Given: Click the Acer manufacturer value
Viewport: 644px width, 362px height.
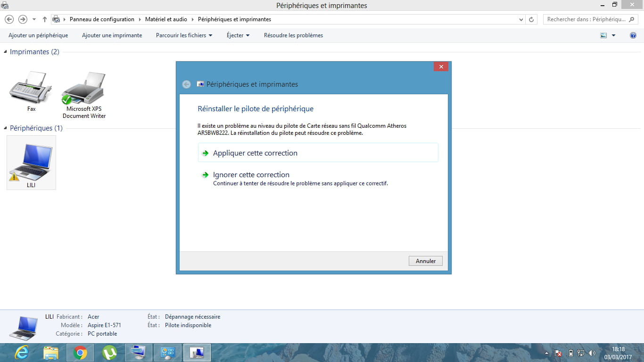Looking at the screenshot, I should [x=93, y=317].
